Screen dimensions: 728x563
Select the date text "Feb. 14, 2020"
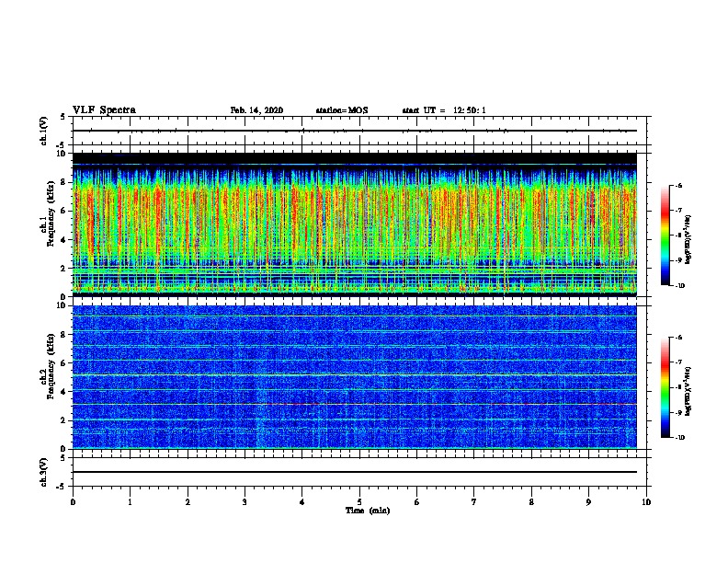tap(256, 110)
